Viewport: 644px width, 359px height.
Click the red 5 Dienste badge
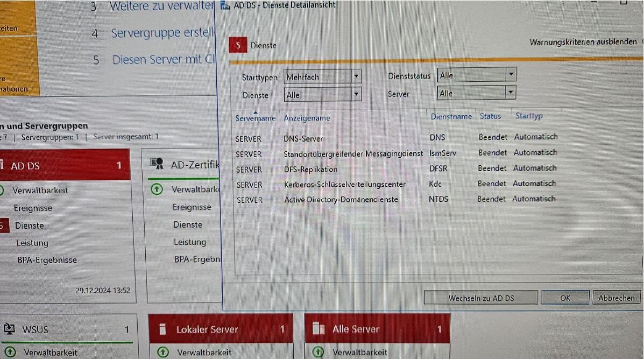(238, 45)
